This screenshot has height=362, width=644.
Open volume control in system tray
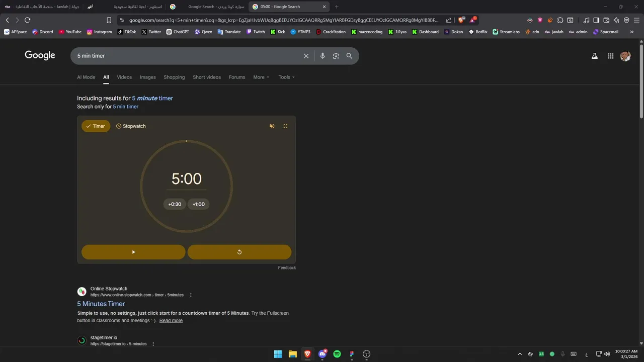click(x=607, y=354)
